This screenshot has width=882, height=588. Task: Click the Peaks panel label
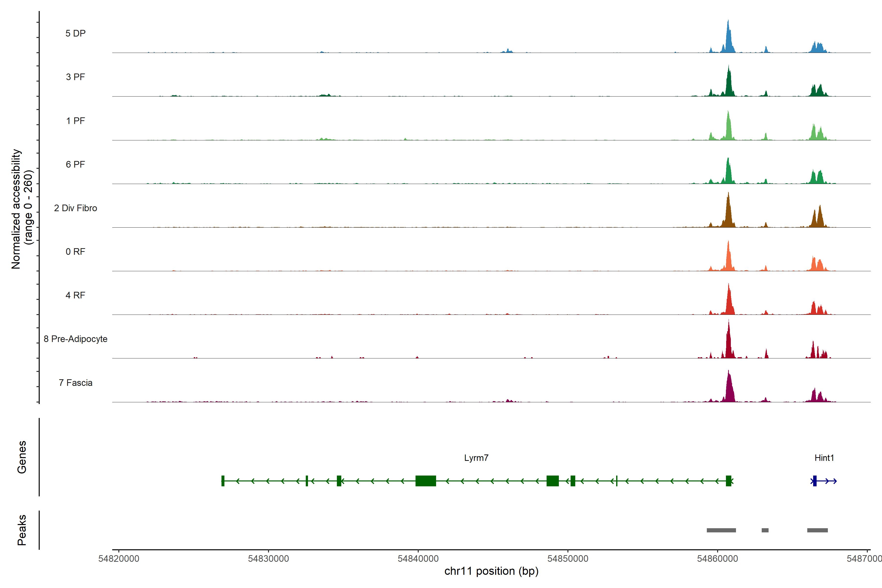point(22,530)
